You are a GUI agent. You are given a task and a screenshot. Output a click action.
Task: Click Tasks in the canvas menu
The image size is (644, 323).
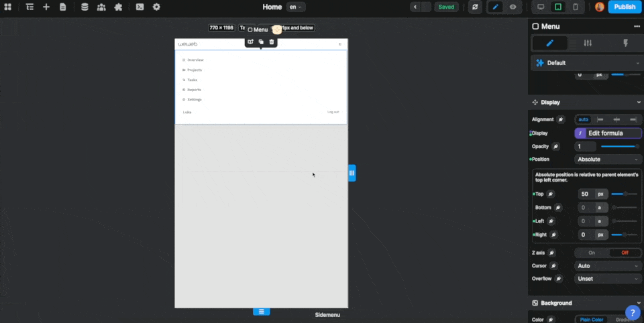193,80
